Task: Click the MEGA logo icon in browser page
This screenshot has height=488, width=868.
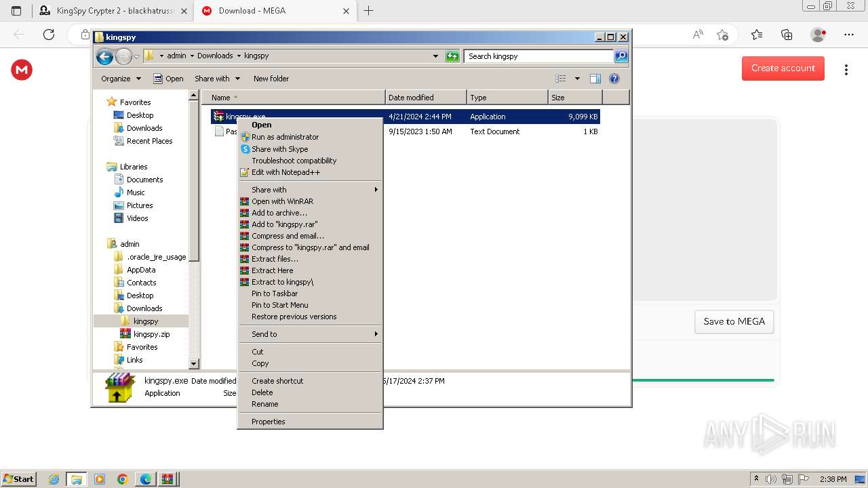Action: (x=22, y=70)
